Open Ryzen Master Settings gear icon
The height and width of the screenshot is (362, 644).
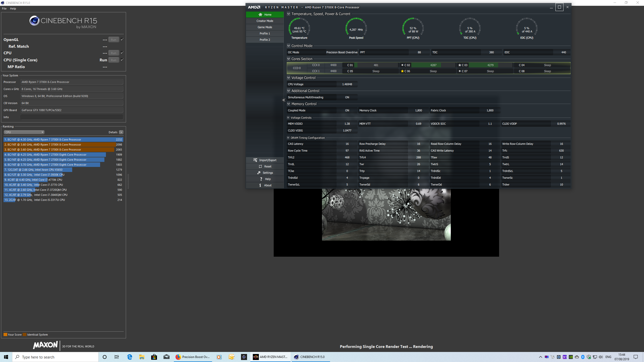pyautogui.click(x=259, y=173)
